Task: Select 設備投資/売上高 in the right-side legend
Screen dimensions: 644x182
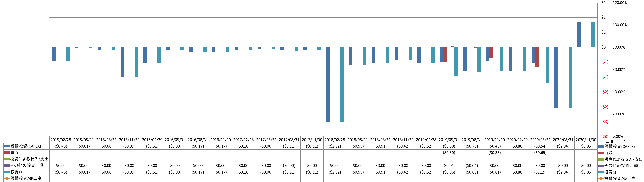Action: point(620,178)
